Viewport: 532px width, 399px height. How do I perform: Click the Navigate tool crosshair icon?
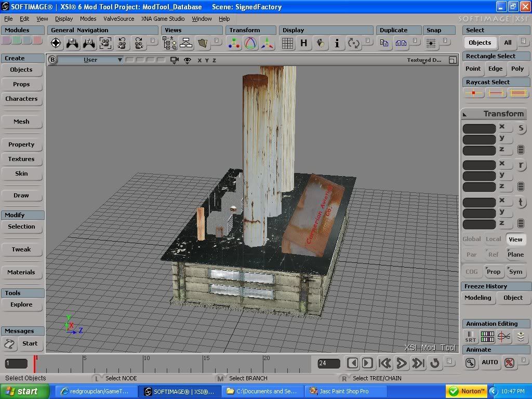(x=56, y=43)
